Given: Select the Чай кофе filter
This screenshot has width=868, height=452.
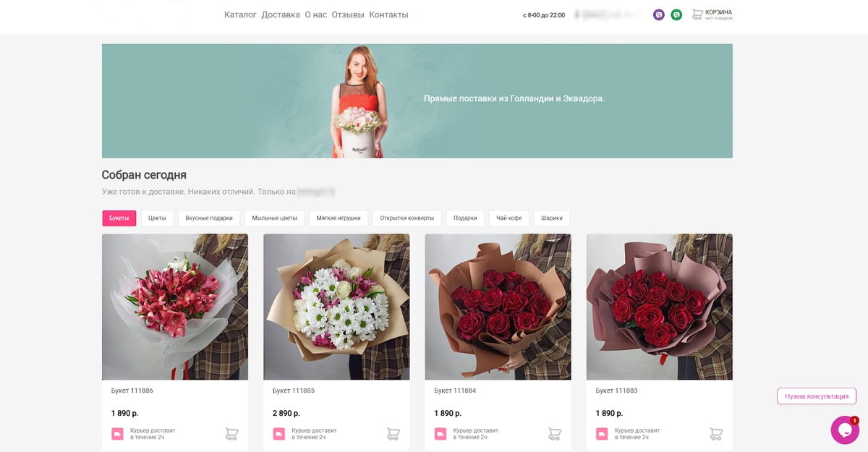Looking at the screenshot, I should tap(509, 218).
